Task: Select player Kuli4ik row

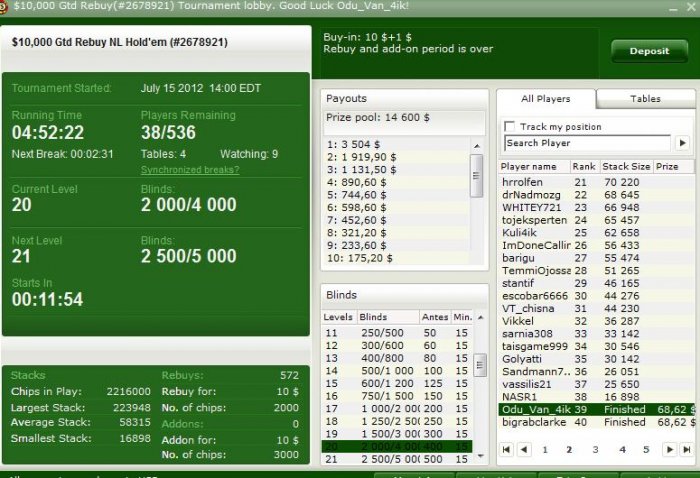Action: tap(596, 233)
